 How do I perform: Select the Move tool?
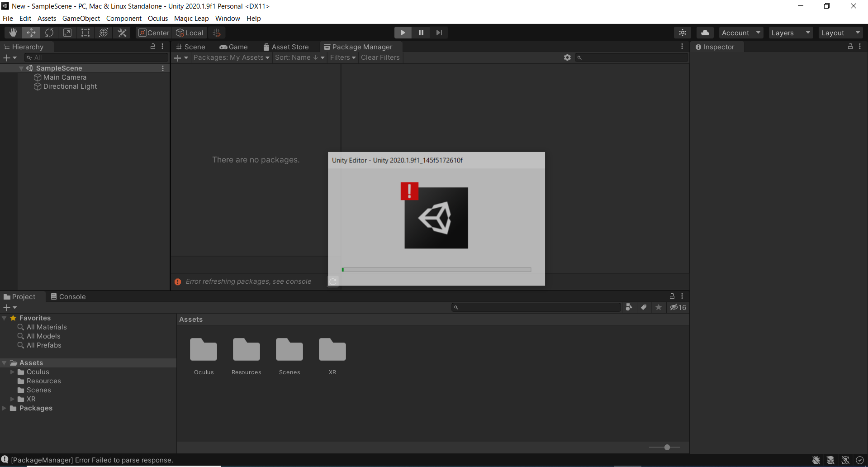(x=31, y=33)
